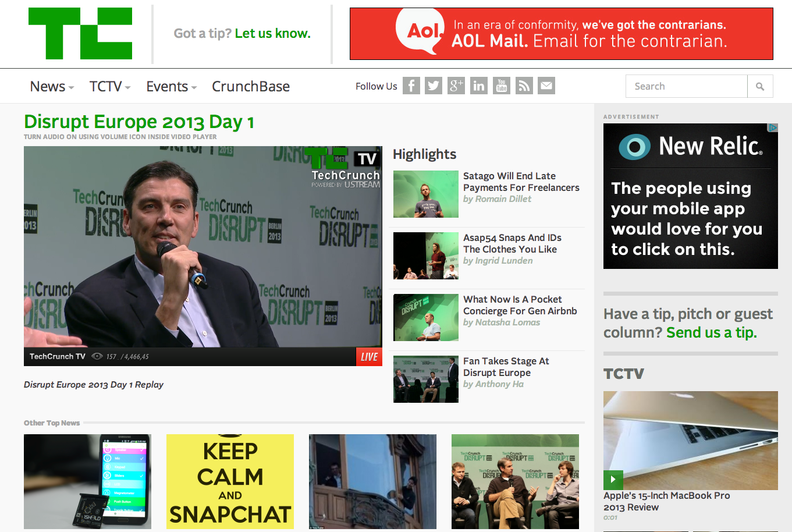
Task: Click the LinkedIn follow icon
Action: click(479, 86)
